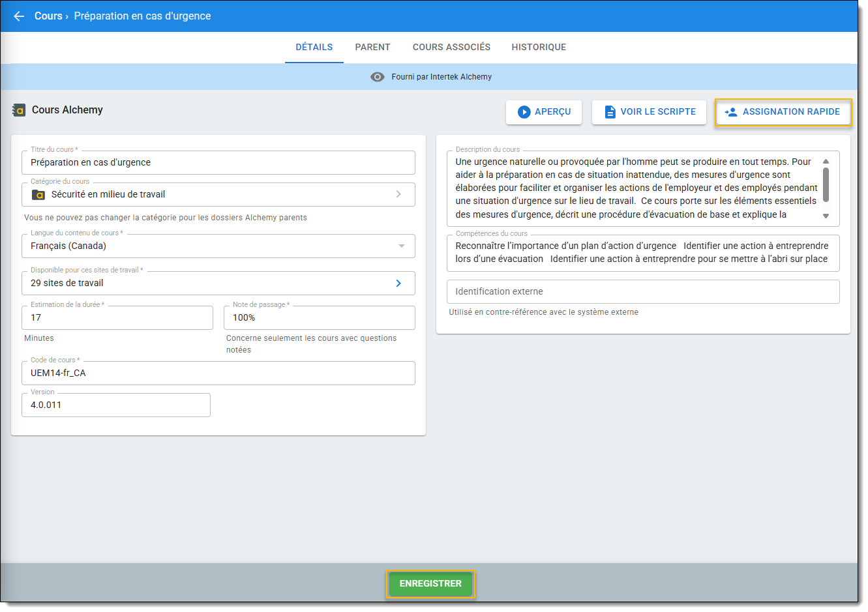Click the Code de cours input field

pyautogui.click(x=218, y=373)
